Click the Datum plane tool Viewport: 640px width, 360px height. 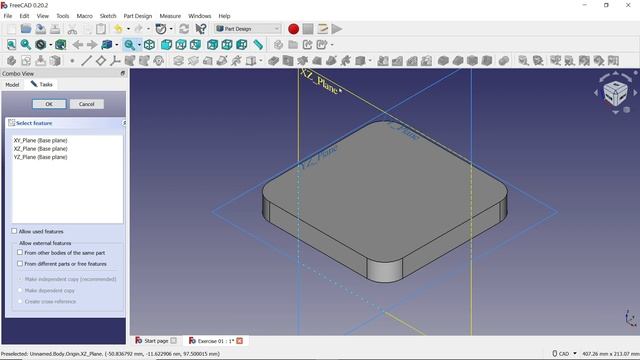101,61
